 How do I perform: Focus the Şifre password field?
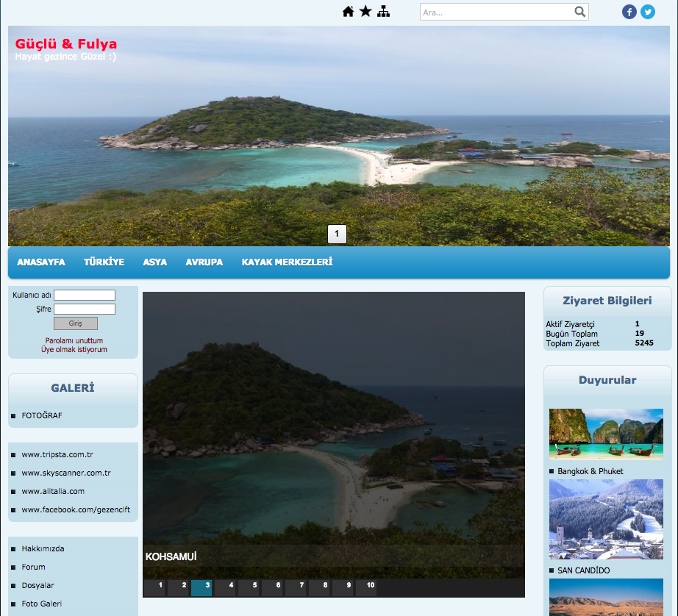85,309
